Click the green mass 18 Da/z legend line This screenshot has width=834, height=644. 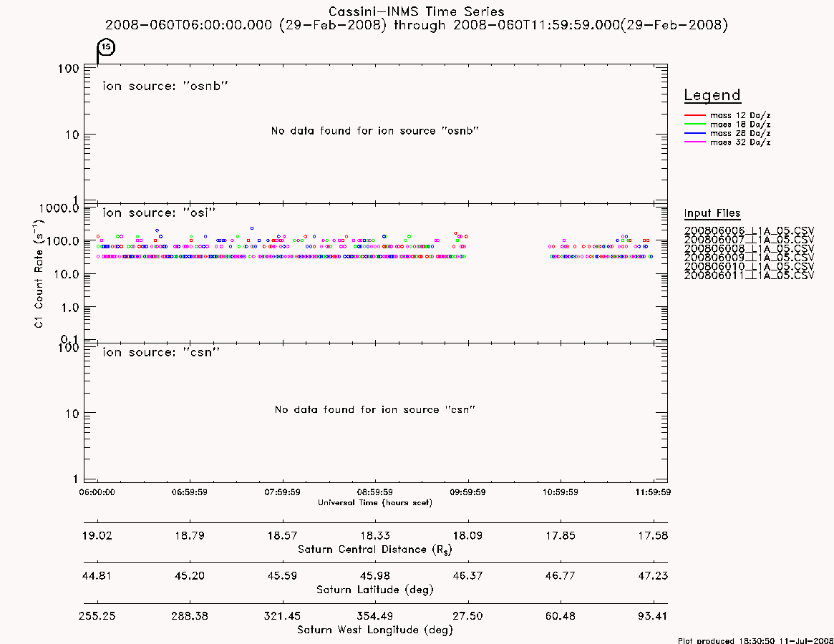[694, 125]
